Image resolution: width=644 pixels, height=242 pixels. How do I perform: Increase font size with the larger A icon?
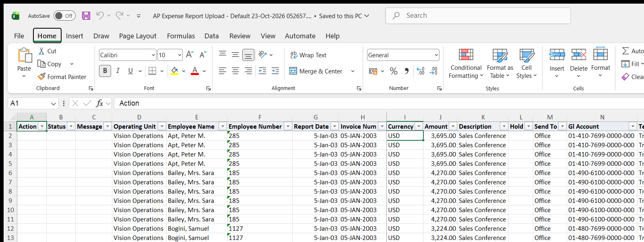coord(190,55)
